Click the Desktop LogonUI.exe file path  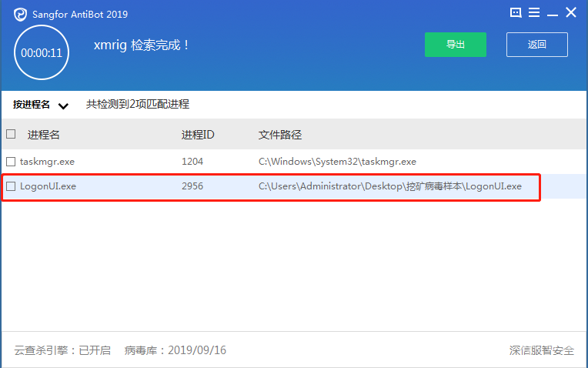(390, 186)
